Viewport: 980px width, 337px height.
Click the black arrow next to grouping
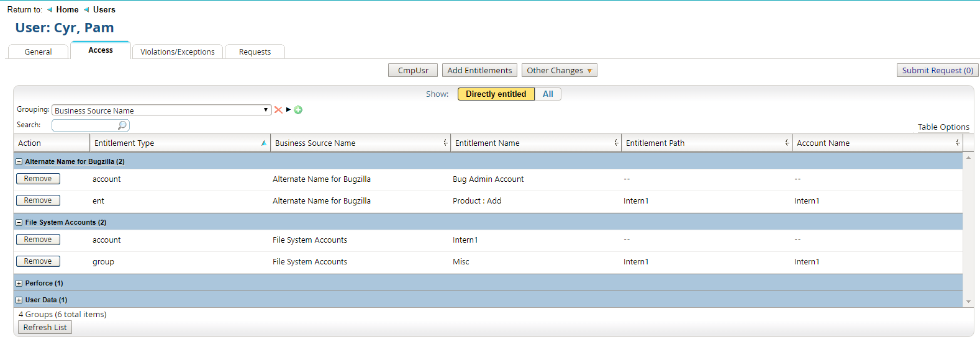[x=288, y=110]
